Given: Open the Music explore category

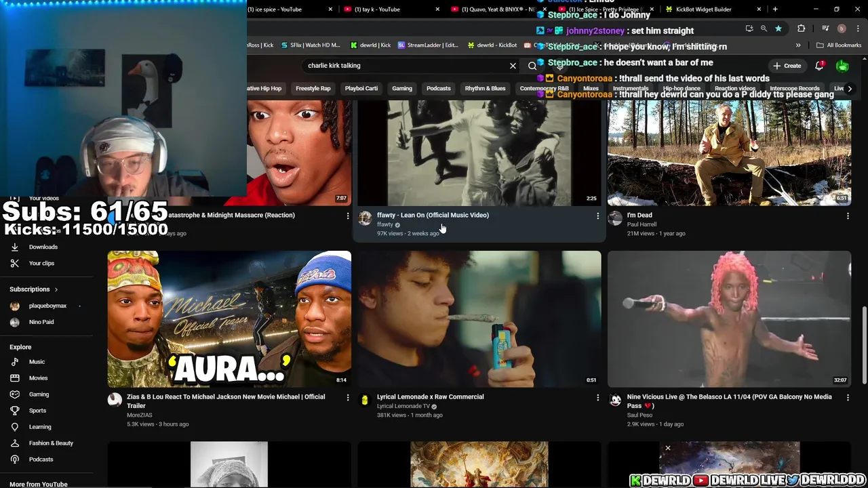Looking at the screenshot, I should coord(37,362).
